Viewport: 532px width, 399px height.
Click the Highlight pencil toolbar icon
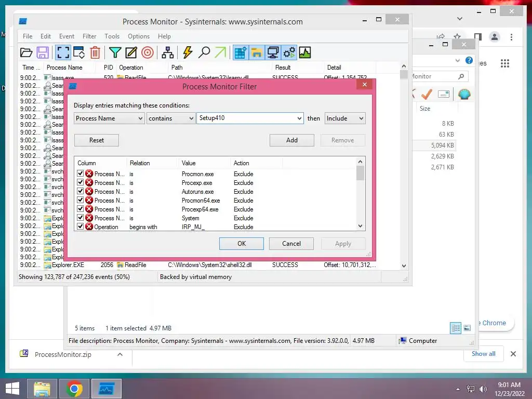point(131,52)
